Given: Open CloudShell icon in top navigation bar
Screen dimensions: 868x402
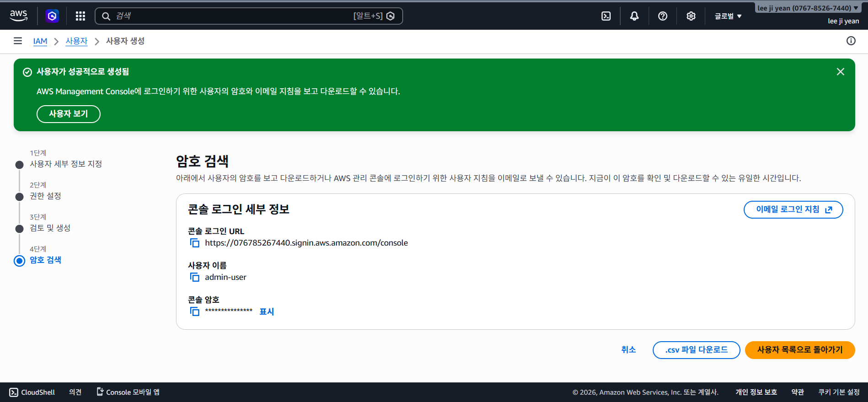Looking at the screenshot, I should point(606,16).
